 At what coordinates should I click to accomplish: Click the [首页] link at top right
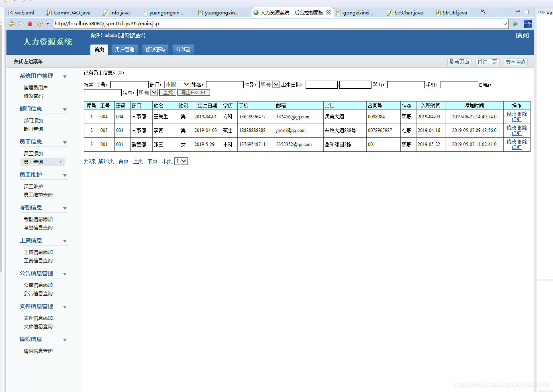tap(522, 35)
